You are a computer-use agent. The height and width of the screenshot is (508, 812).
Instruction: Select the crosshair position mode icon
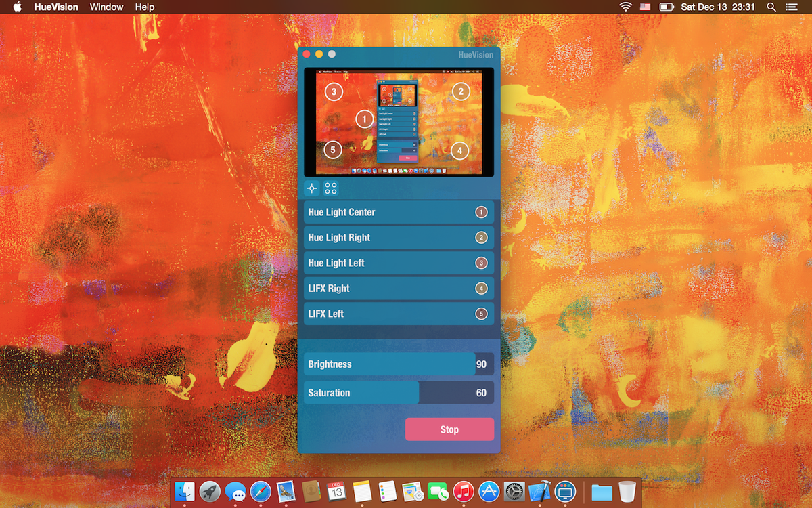point(311,189)
